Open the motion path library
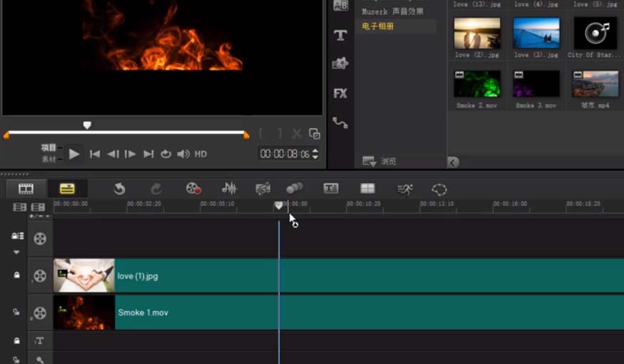 pyautogui.click(x=340, y=123)
